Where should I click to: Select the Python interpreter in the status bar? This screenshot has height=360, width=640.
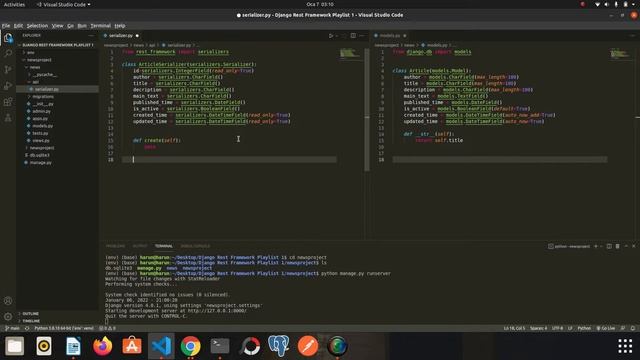point(64,328)
